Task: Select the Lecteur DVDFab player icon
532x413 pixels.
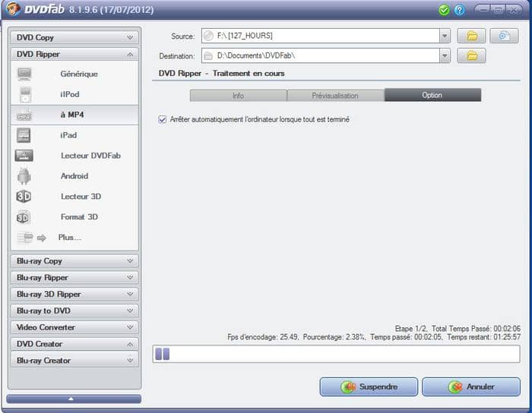Action: pos(24,156)
